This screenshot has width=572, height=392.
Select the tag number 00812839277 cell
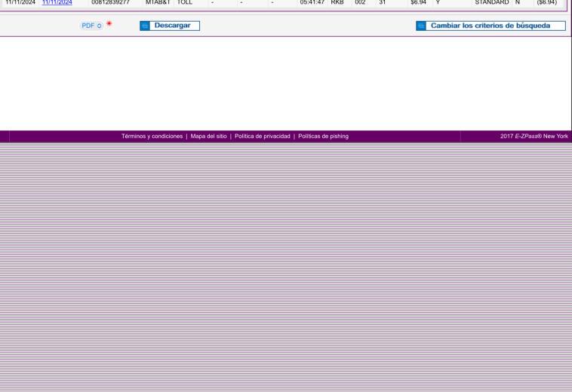point(110,3)
